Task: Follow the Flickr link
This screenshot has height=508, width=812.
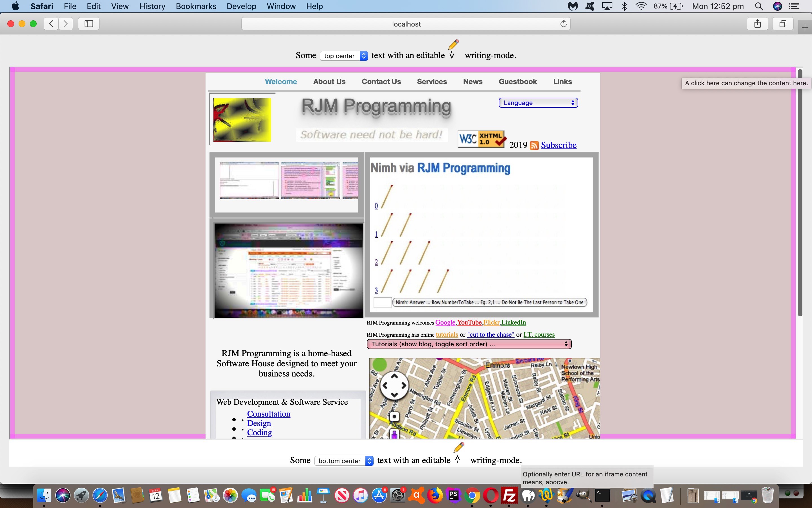Action: pos(491,323)
